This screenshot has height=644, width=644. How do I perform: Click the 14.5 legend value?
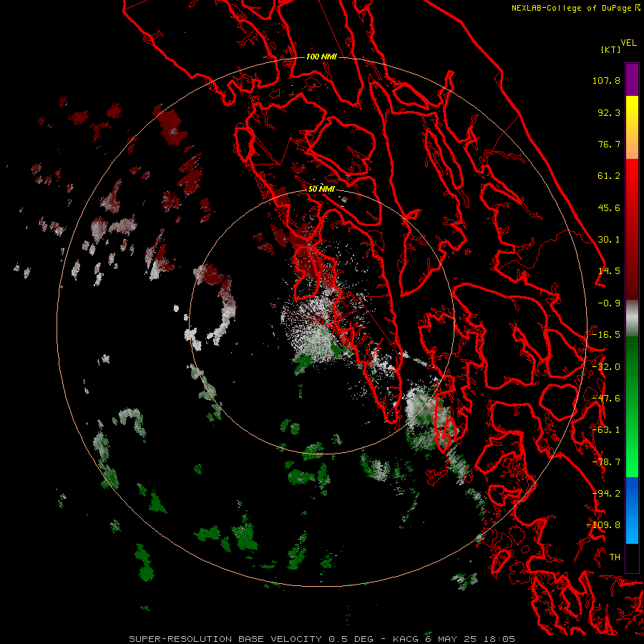tap(609, 271)
